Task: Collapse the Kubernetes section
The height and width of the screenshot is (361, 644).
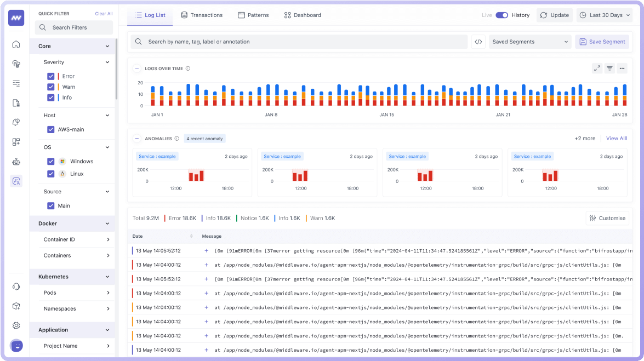Action: (x=107, y=277)
